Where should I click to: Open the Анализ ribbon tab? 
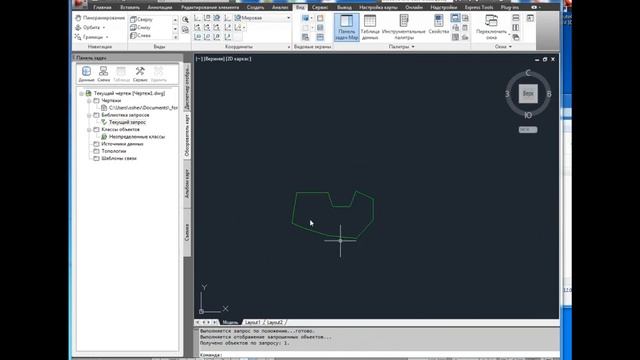(280, 7)
